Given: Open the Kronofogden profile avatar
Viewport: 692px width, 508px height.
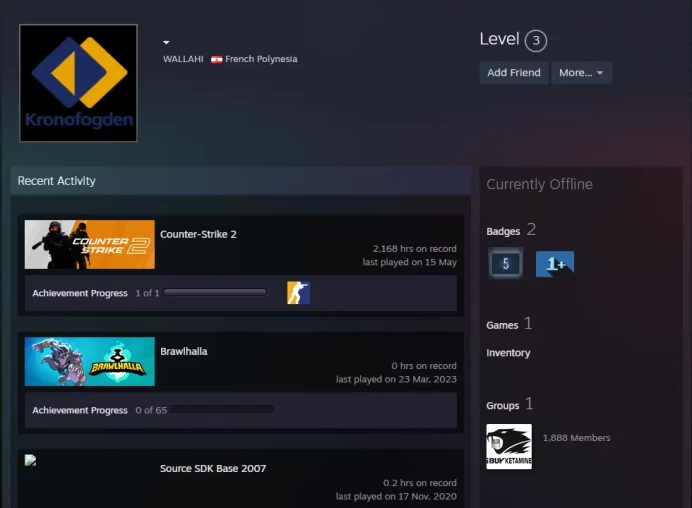Looking at the screenshot, I should (x=79, y=83).
